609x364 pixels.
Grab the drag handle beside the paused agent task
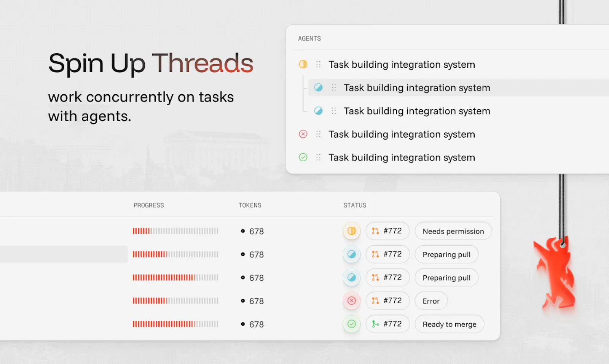pyautogui.click(x=318, y=64)
